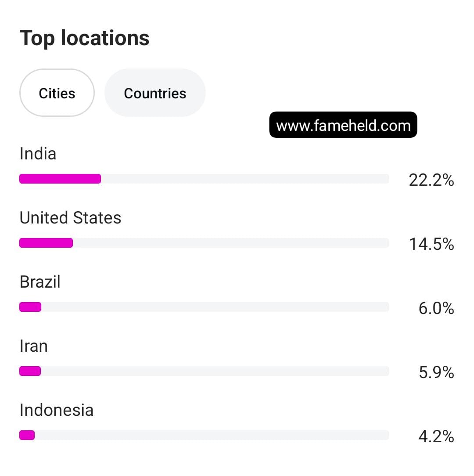Tap Indonesia's magenta progress bar fill
This screenshot has width=474, height=476.
click(27, 435)
